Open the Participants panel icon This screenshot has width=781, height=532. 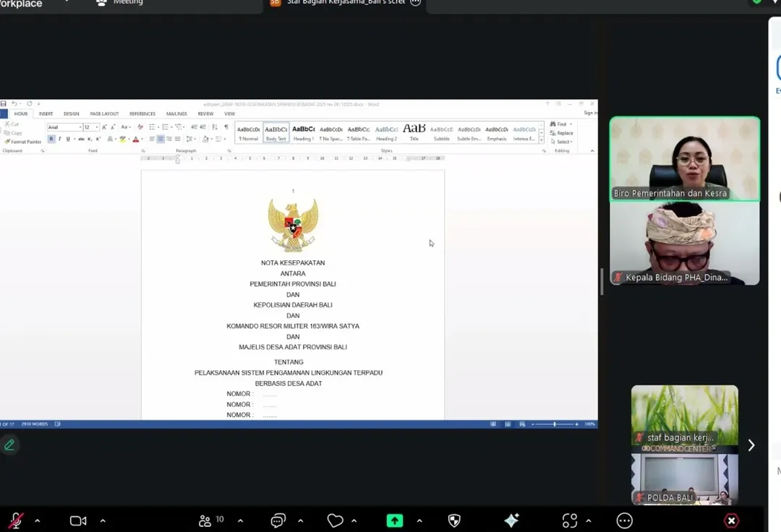pos(205,520)
